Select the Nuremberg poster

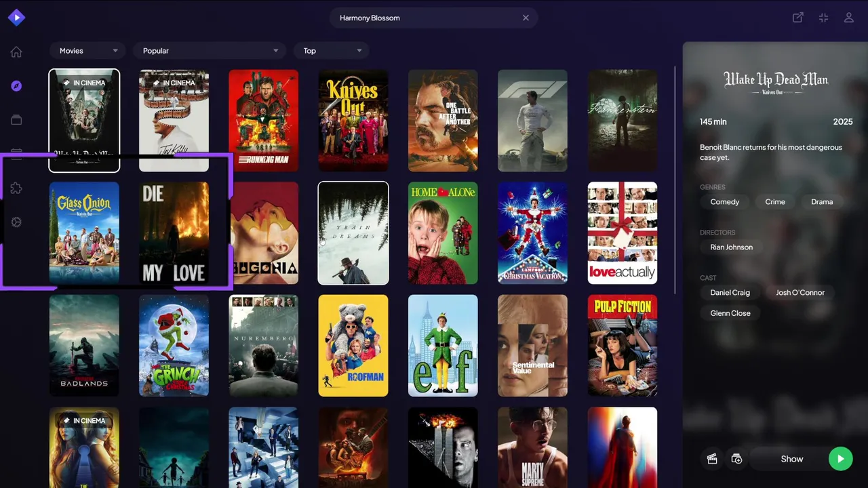(x=264, y=346)
